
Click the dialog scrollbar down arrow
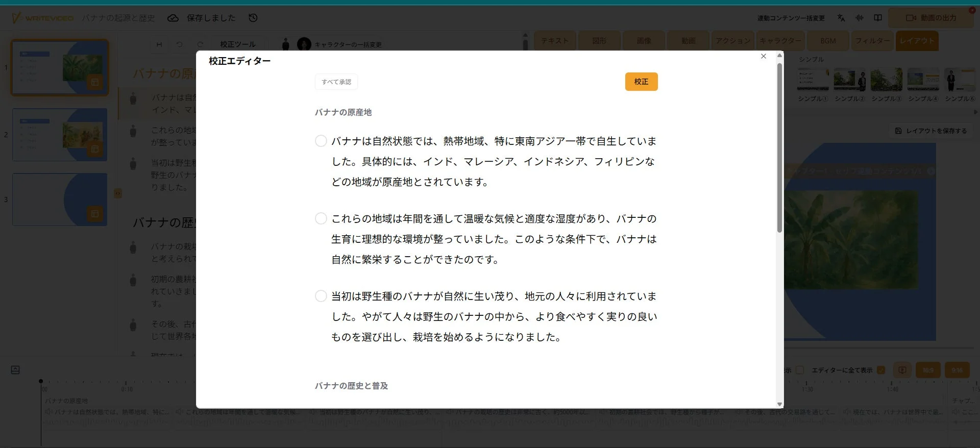point(779,404)
